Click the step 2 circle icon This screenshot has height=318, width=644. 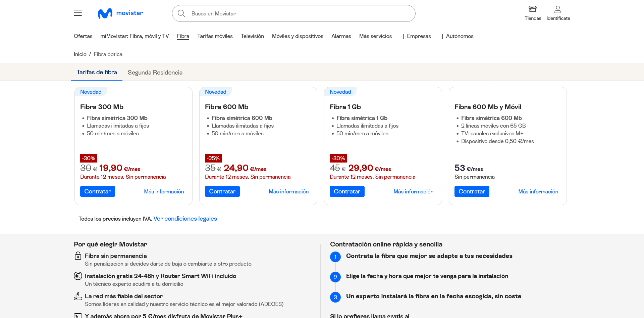(335, 277)
